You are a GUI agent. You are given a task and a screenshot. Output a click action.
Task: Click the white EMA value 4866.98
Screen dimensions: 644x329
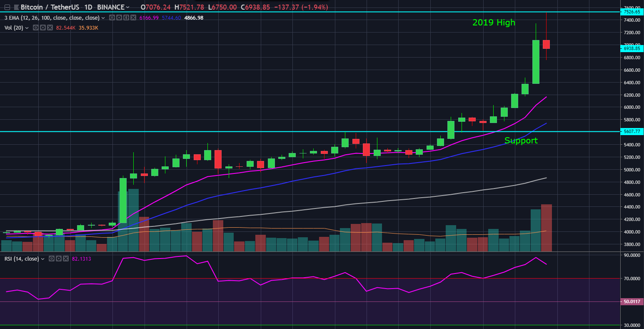pyautogui.click(x=194, y=18)
